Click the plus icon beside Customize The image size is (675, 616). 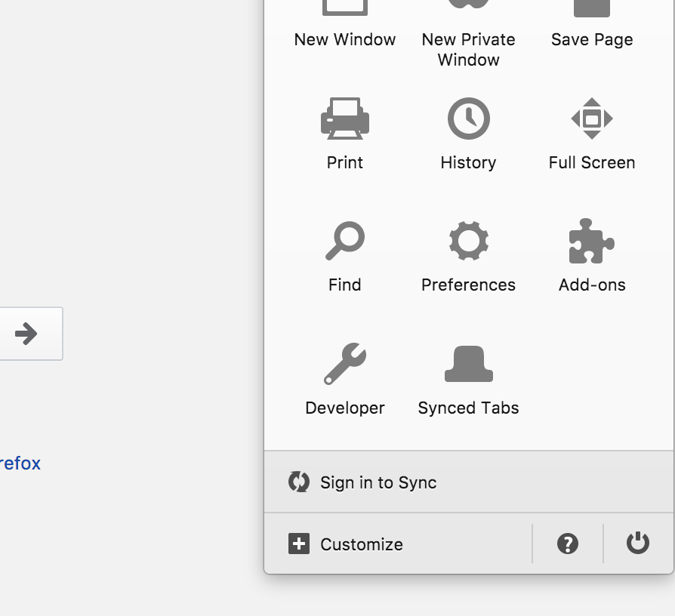[x=299, y=544]
